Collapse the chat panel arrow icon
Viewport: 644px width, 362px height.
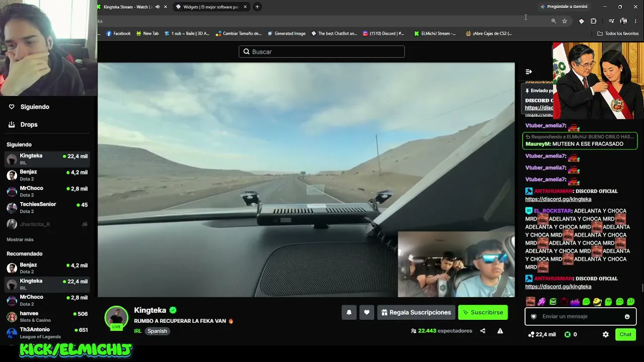pos(529,72)
